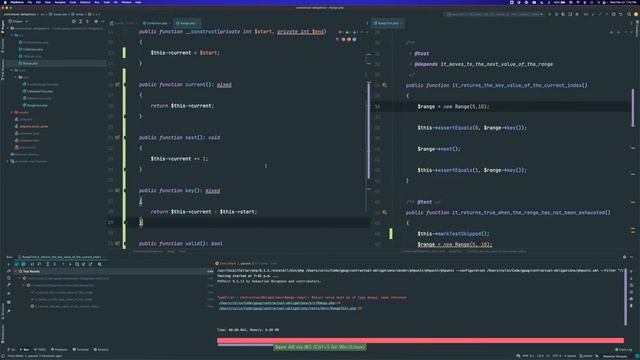Image resolution: width=640 pixels, height=360 pixels.
Task: Expand all test results in Run toolbar
Action: (x=48, y=264)
